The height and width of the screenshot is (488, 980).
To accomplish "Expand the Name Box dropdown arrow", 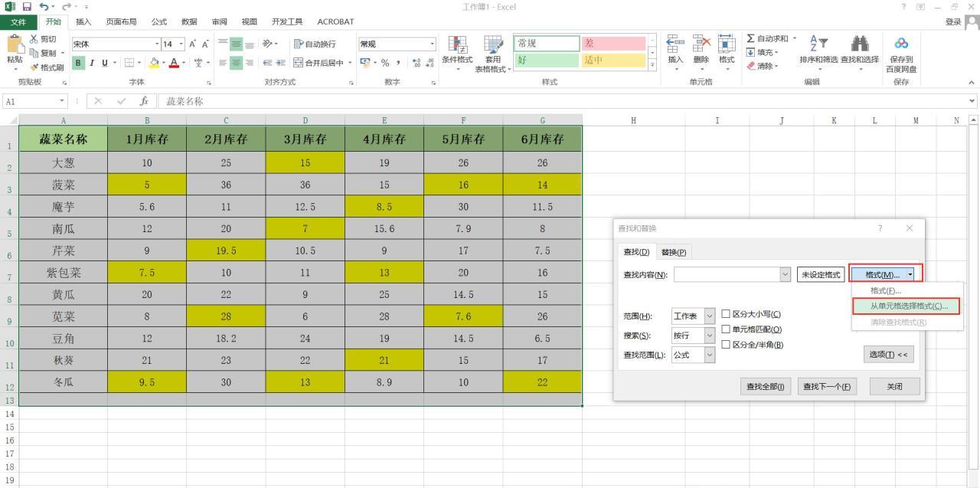I will pos(62,101).
